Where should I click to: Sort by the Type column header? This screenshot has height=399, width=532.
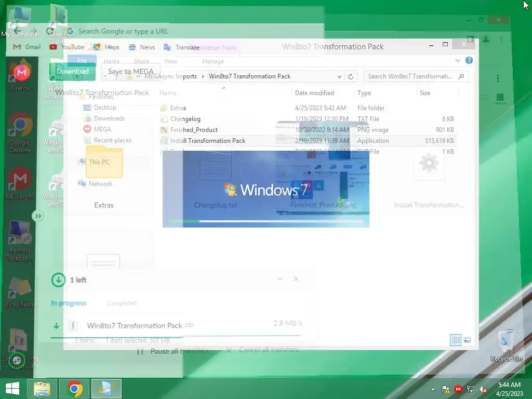[364, 93]
